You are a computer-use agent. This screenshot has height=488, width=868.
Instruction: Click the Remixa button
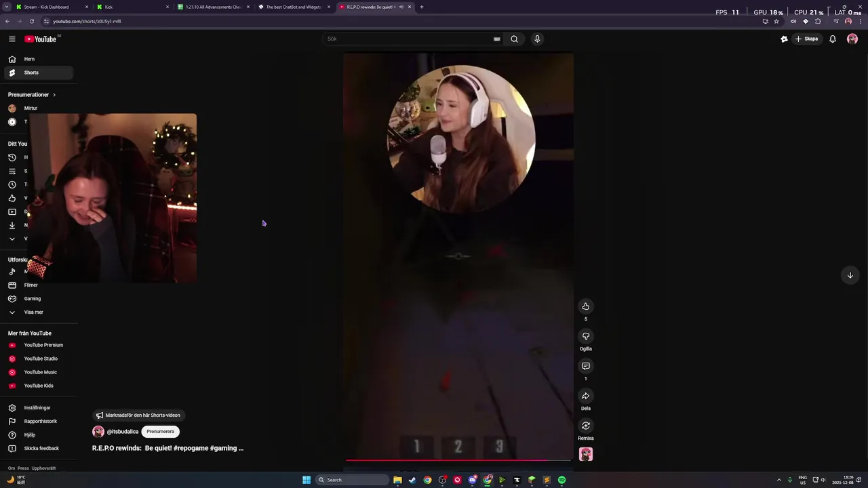pyautogui.click(x=586, y=426)
